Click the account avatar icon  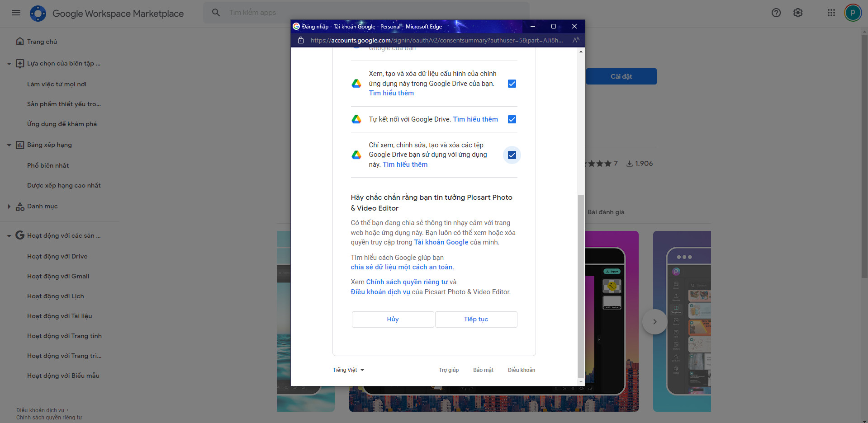(853, 13)
